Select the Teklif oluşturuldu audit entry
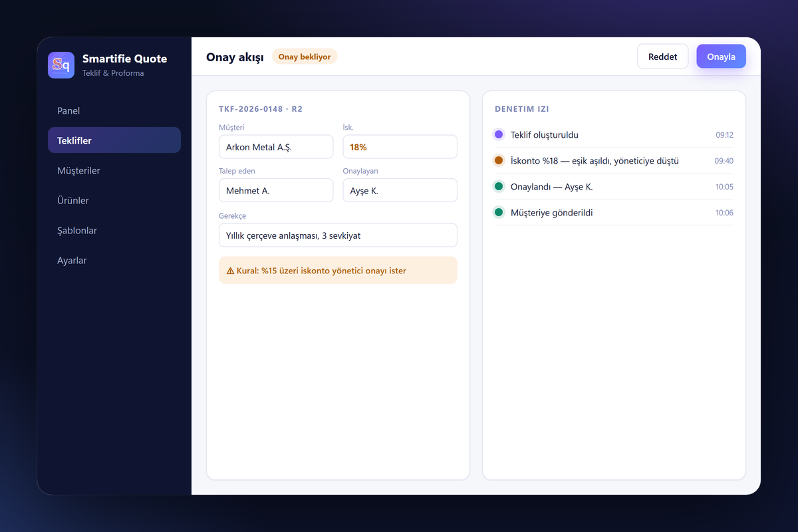The height and width of the screenshot is (532, 798). (614, 134)
